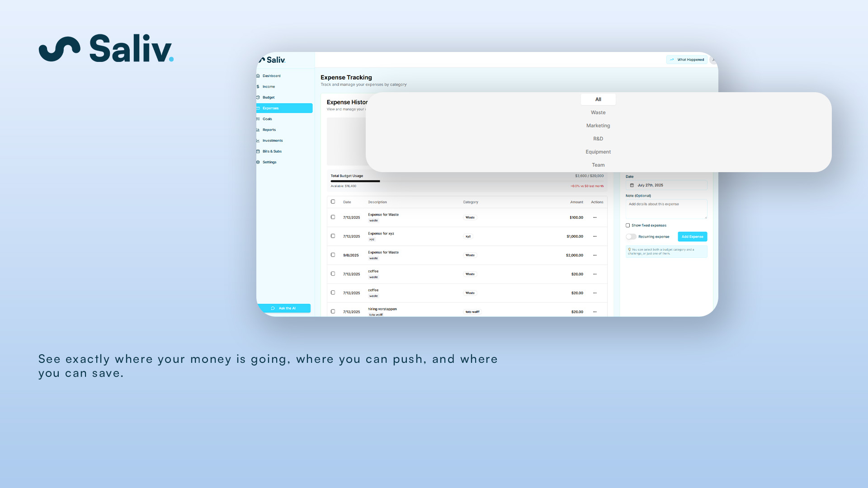Open actions menu for the $1,000.00 expense
Screen dimensions: 868x488
coord(595,237)
